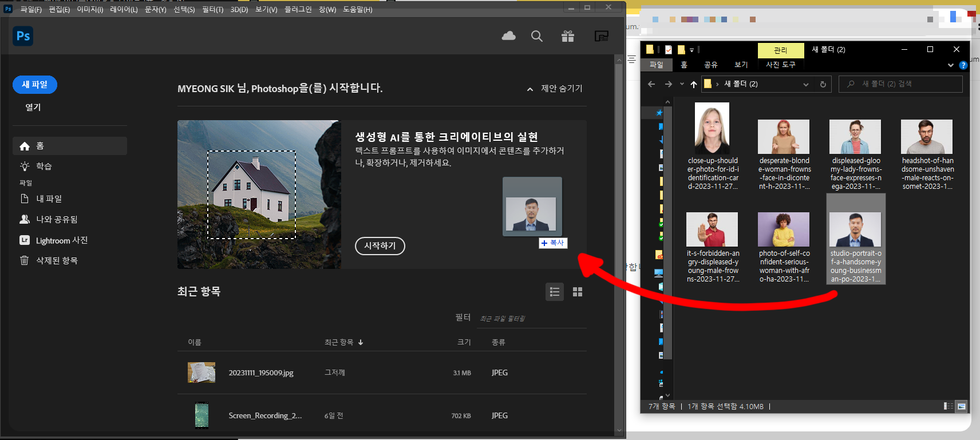Click 시작하기 on generative AI banner
This screenshot has height=440, width=980.
click(380, 246)
